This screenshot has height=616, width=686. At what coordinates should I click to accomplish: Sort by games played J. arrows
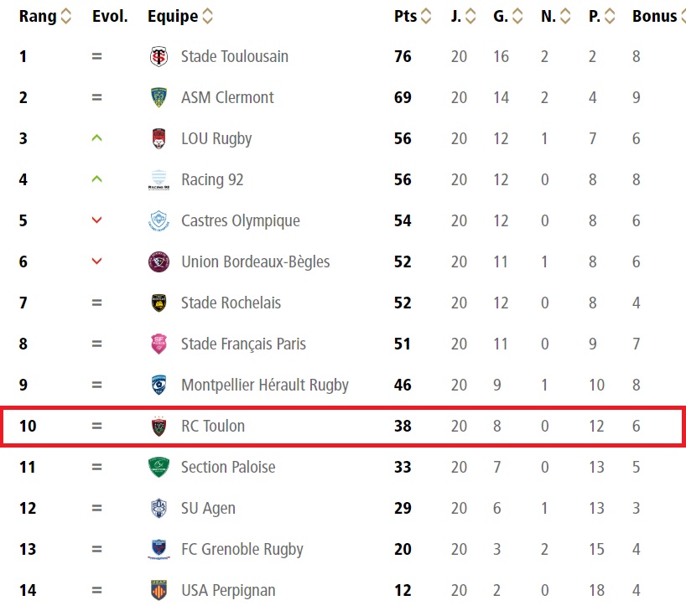pos(470,17)
